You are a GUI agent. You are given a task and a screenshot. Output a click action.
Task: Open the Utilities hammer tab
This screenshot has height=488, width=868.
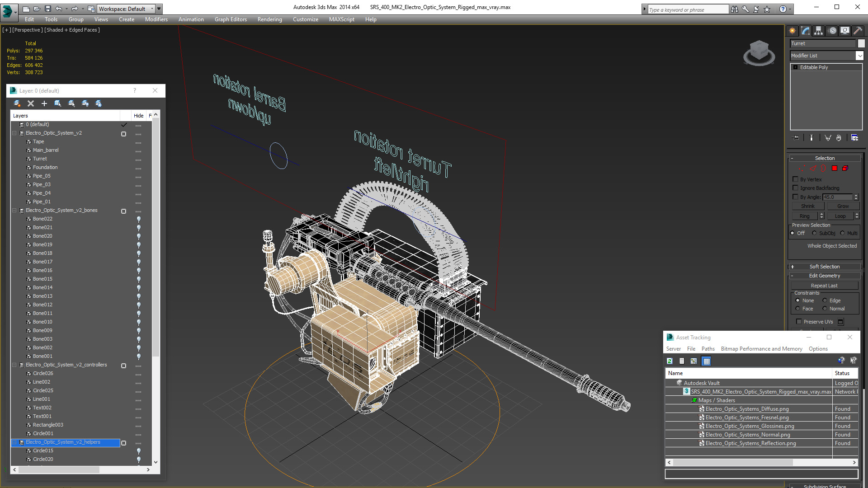858,31
